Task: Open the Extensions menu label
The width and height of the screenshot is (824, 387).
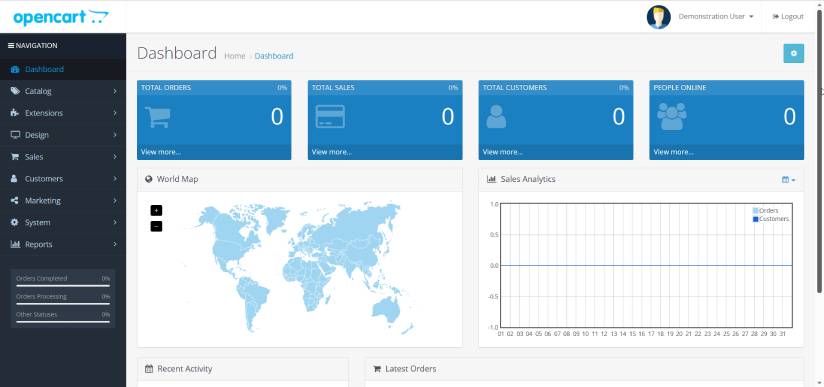Action: coord(44,113)
